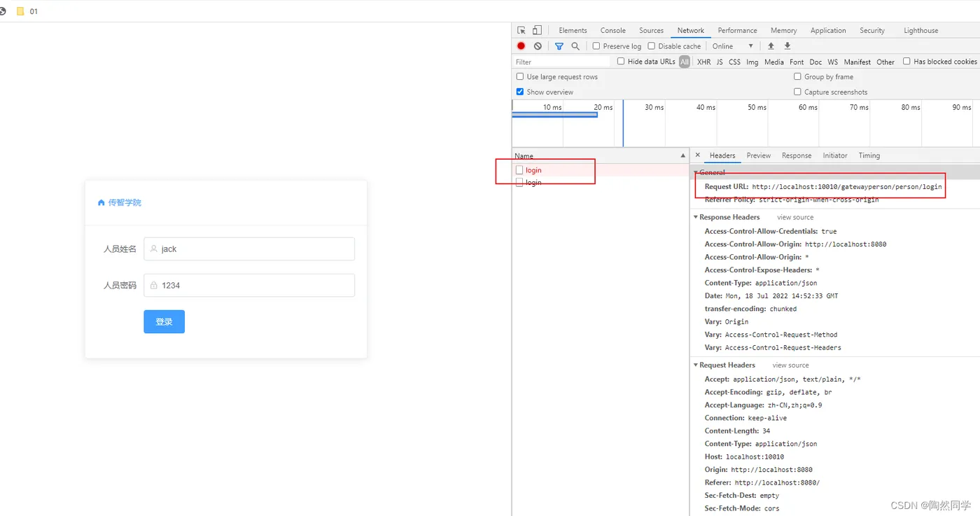Click the overview timeline blue request bar

tap(555, 115)
